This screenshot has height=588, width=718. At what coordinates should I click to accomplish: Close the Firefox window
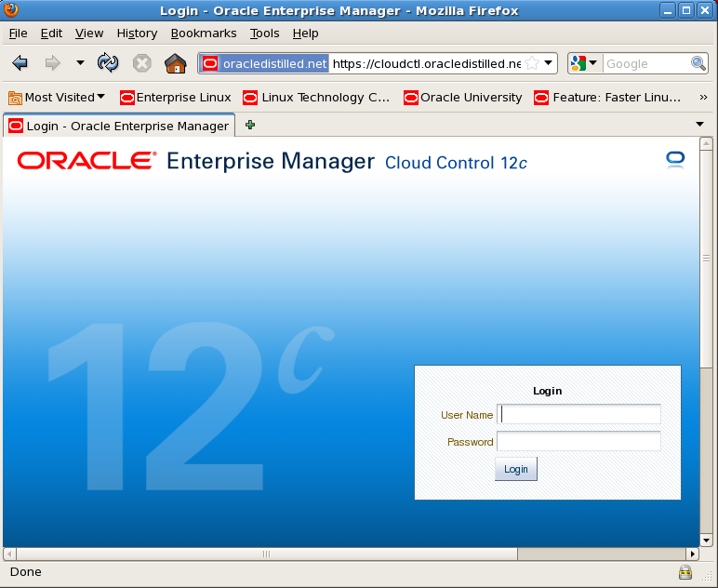705,10
